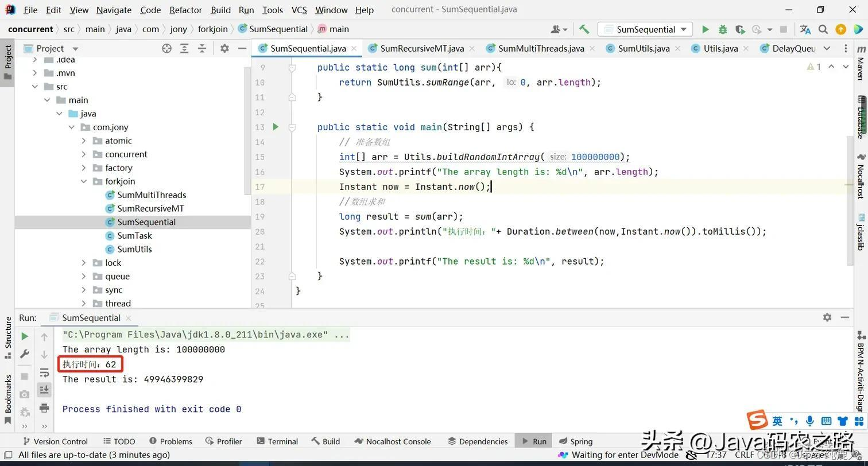Expand the queue package
The height and width of the screenshot is (466, 868).
83,276
